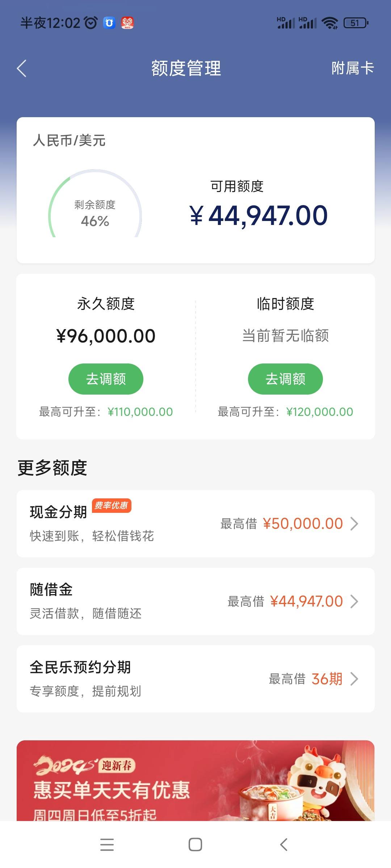The width and height of the screenshot is (391, 868).
Task: Tap the Android home square icon
Action: (x=195, y=845)
